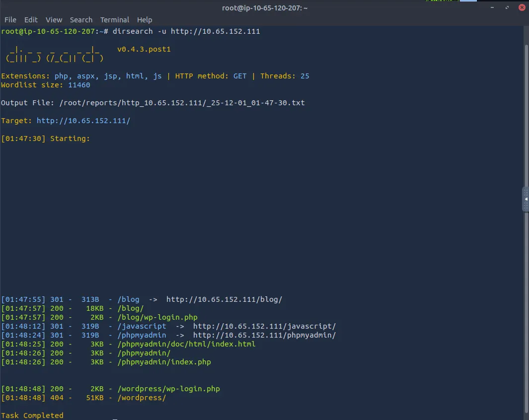Maximize the terminal window
Screen dimensions: 529x420
(507, 7)
